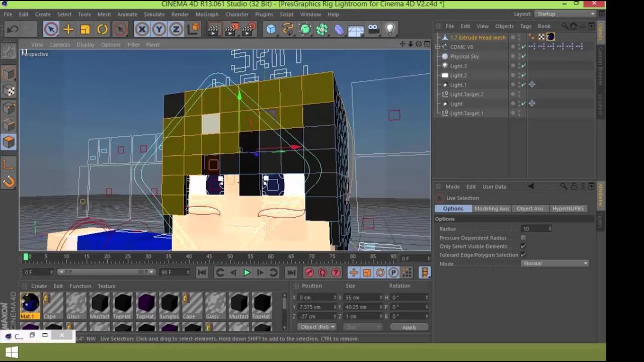Adjust the end frame 90 F stepper
This screenshot has height=362, width=644.
point(188,272)
